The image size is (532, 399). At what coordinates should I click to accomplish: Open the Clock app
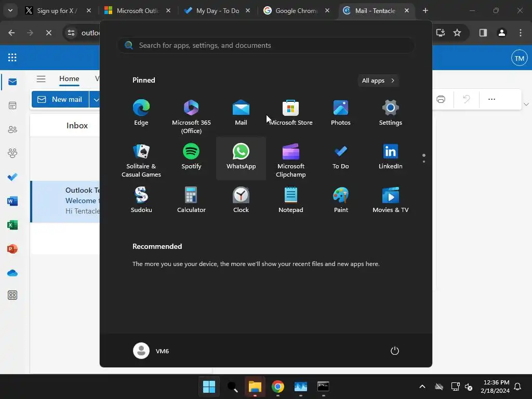click(241, 201)
